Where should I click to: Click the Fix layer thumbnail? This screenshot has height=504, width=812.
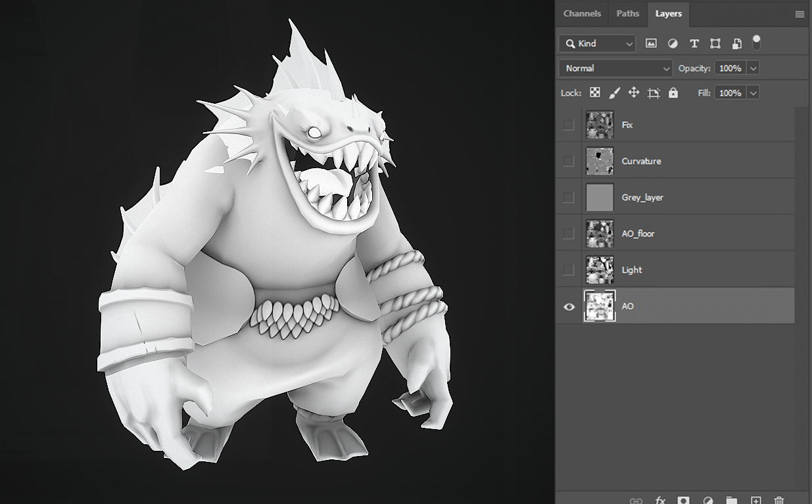pos(600,125)
